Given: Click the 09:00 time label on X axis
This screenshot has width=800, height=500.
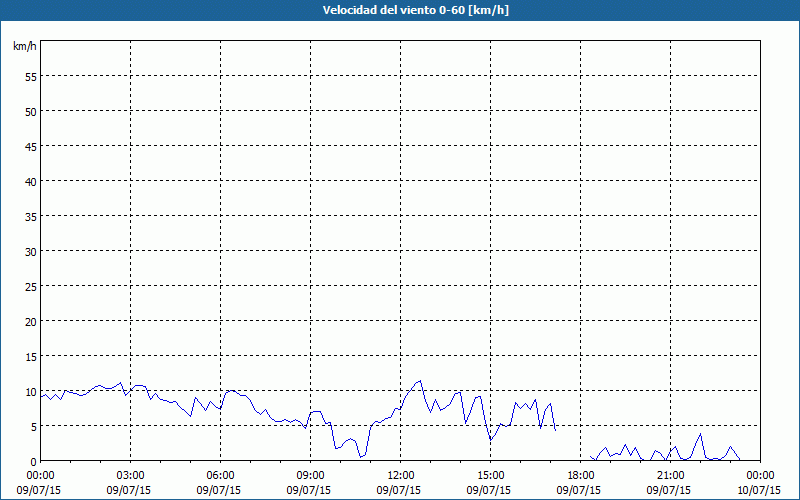Looking at the screenshot, I should 310,476.
